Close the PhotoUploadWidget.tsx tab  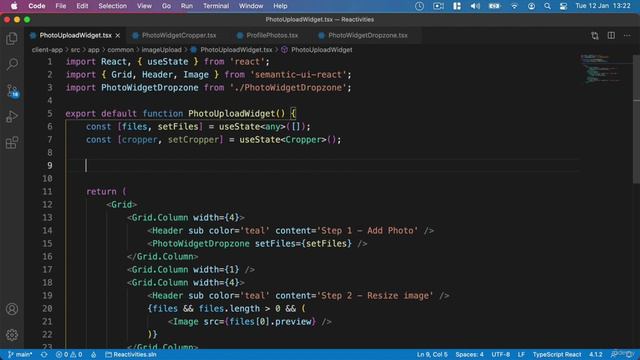point(118,36)
